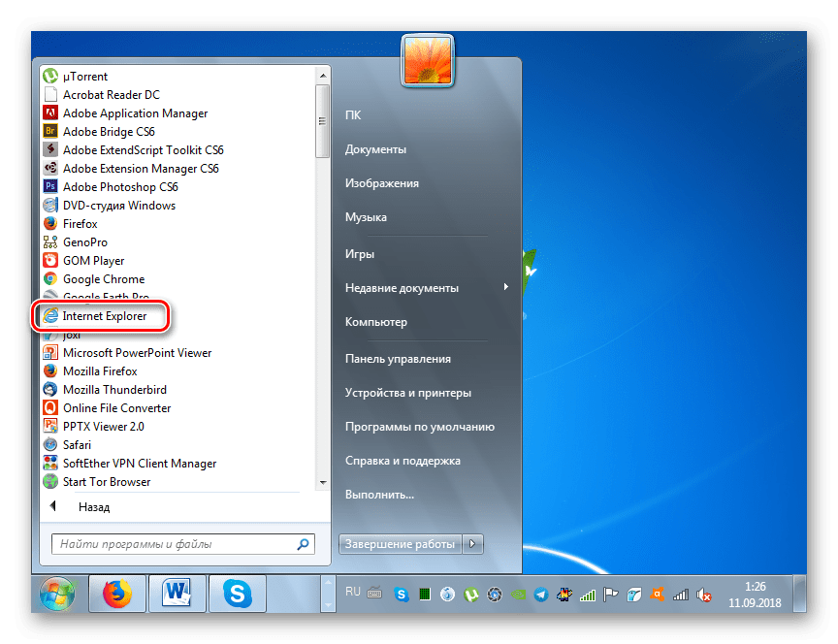The width and height of the screenshot is (838, 644).
Task: Click the programs list scroll down arrow
Action: [323, 482]
